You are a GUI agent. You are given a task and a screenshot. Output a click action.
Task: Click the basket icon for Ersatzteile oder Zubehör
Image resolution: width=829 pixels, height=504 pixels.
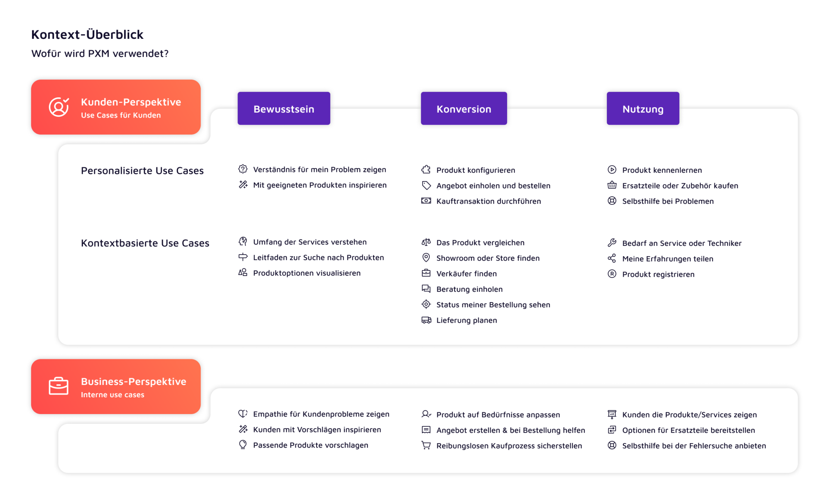coord(612,185)
